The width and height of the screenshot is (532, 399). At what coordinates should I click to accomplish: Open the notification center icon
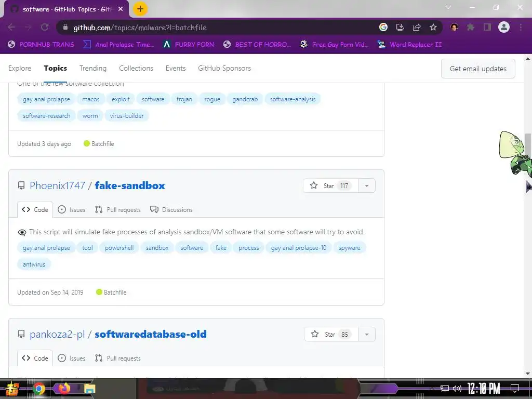pos(515,389)
